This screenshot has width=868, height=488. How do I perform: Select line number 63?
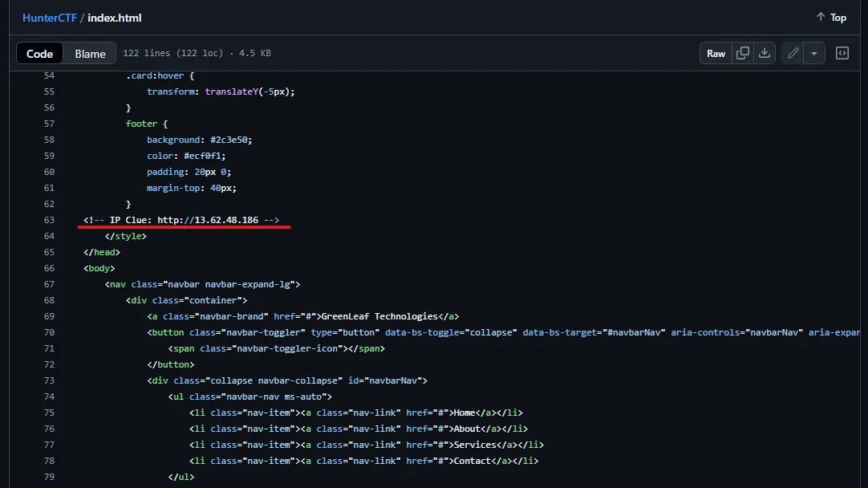[49, 220]
